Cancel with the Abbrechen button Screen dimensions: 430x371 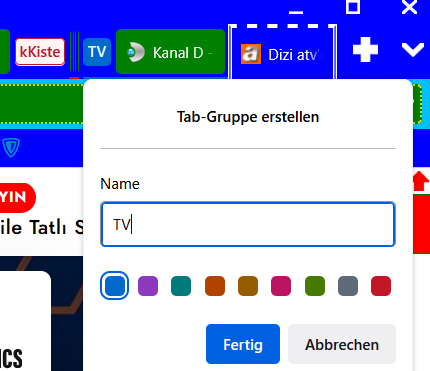pyautogui.click(x=342, y=344)
